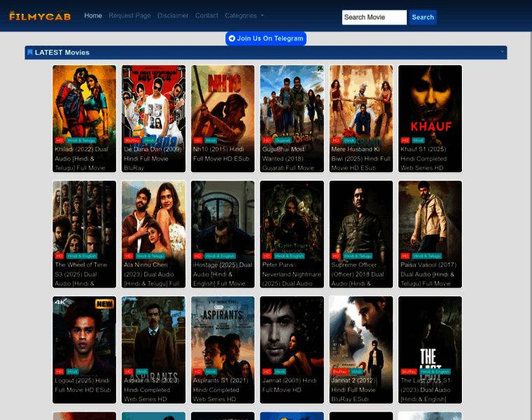Click the Search button
This screenshot has width=532, height=420.
pyautogui.click(x=423, y=17)
